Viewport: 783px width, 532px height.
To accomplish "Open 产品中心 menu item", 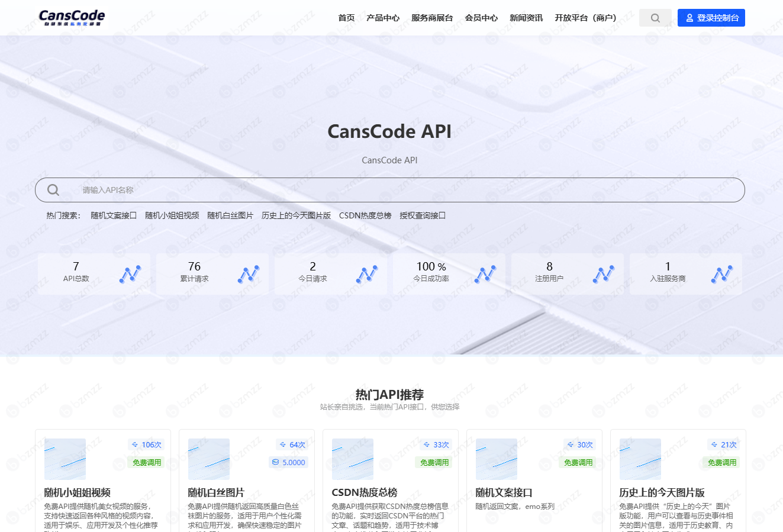I will click(x=383, y=18).
